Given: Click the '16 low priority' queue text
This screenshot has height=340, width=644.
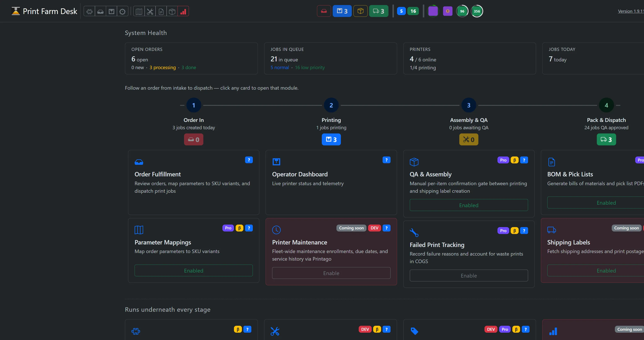Looking at the screenshot, I should [310, 67].
